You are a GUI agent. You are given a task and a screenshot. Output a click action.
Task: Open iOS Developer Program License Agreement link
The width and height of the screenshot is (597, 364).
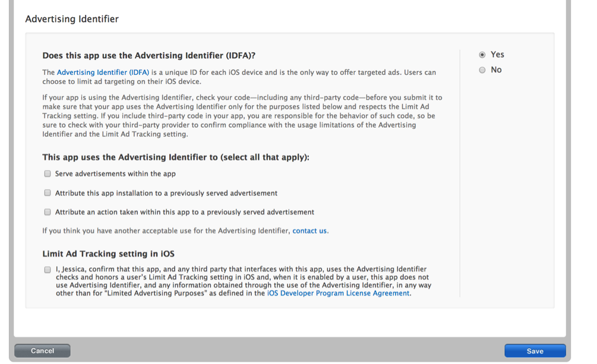click(338, 293)
